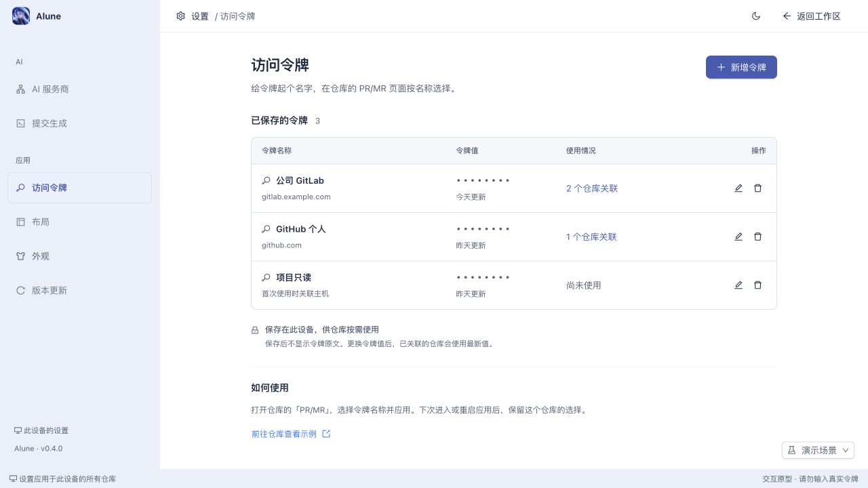
Task: Toggle dark mode moon icon
Action: [756, 16]
